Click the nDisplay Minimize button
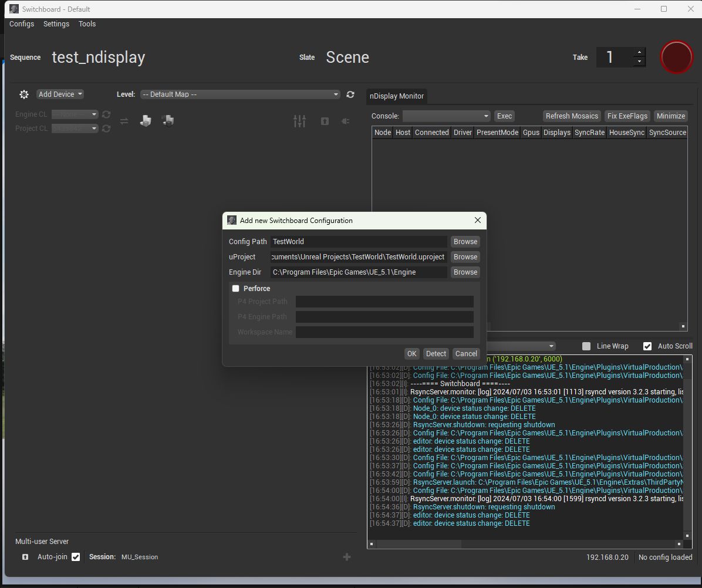Image resolution: width=702 pixels, height=588 pixels. pyautogui.click(x=671, y=116)
